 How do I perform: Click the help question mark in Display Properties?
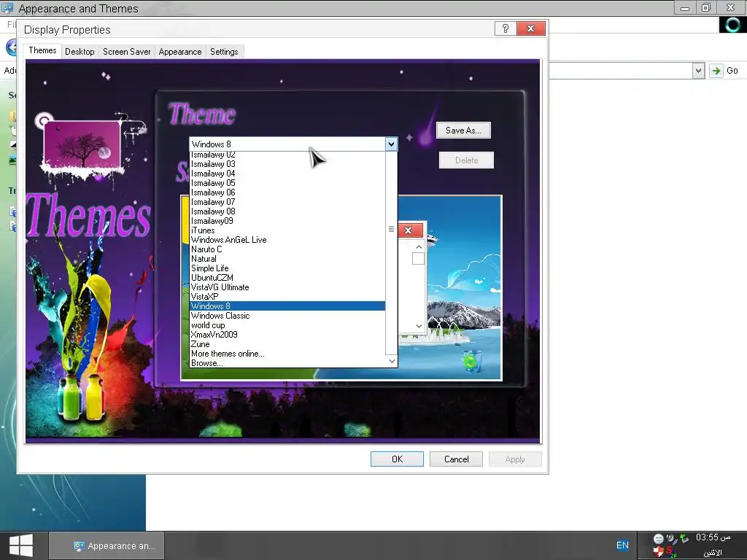point(506,29)
